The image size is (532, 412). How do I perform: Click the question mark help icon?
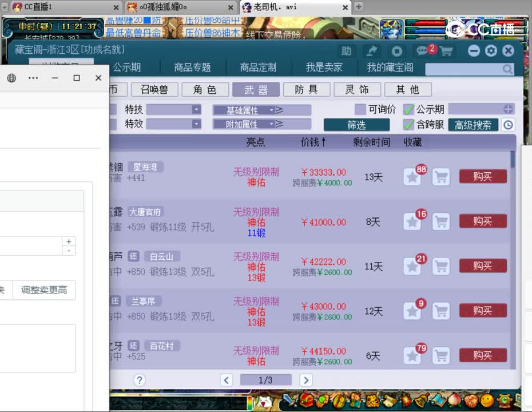tap(140, 380)
